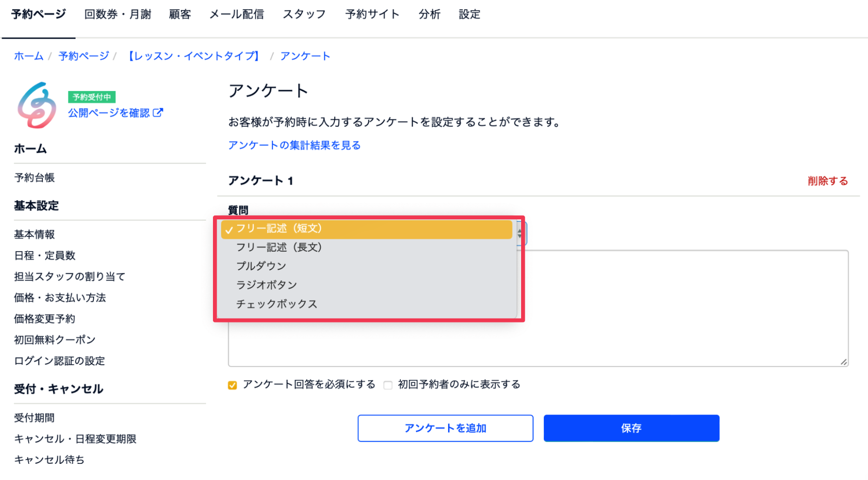Image resolution: width=868 pixels, height=480 pixels.
Task: Open 回数券・月謝 navigation tab
Action: (x=118, y=14)
